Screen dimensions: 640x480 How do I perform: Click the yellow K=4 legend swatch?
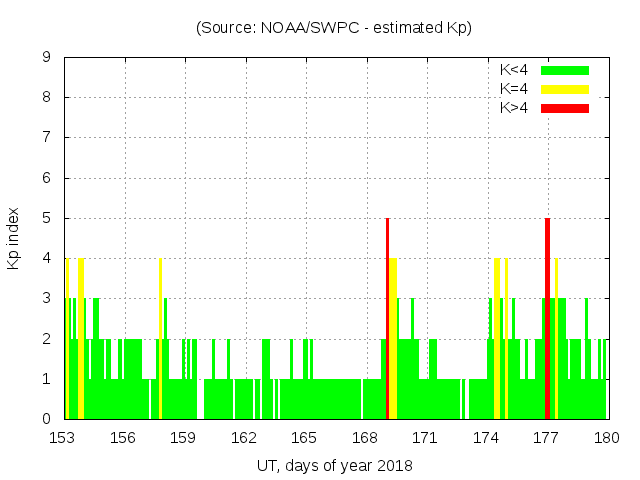click(565, 89)
